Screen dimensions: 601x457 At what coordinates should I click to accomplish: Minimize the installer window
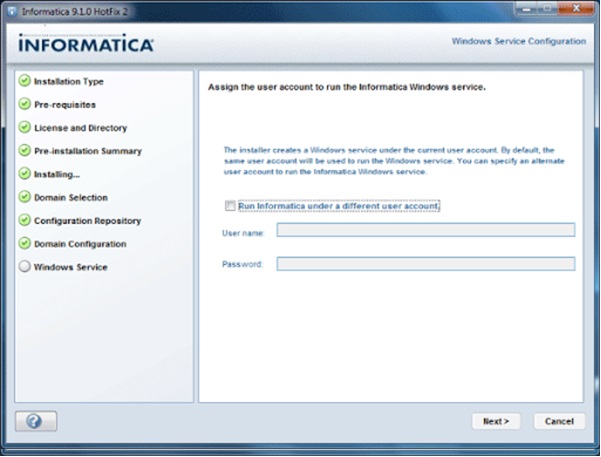click(526, 8)
